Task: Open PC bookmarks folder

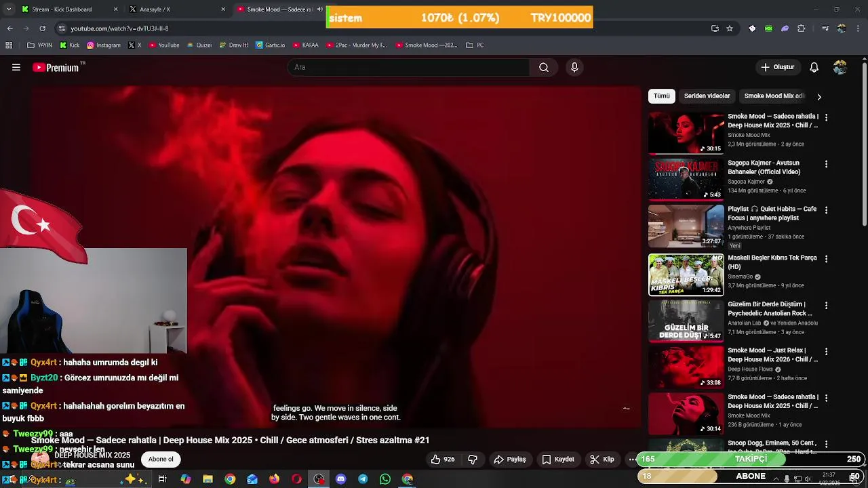Action: click(475, 45)
